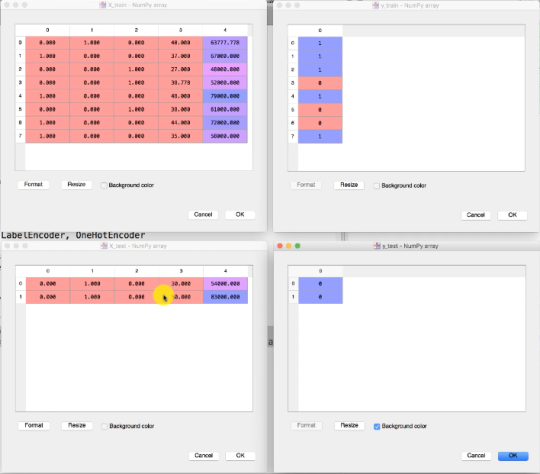540x474 pixels.
Task: Enable Background color in y_train window
Action: [x=376, y=186]
